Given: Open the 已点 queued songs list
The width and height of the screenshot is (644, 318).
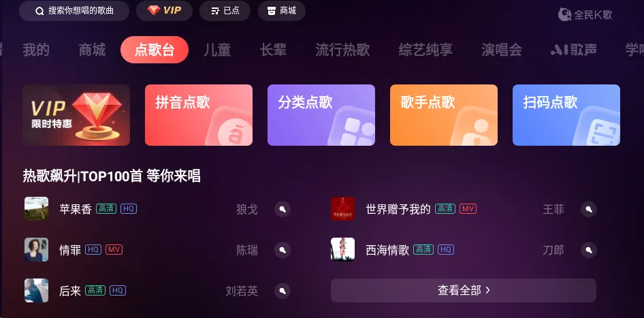Looking at the screenshot, I should 225,11.
